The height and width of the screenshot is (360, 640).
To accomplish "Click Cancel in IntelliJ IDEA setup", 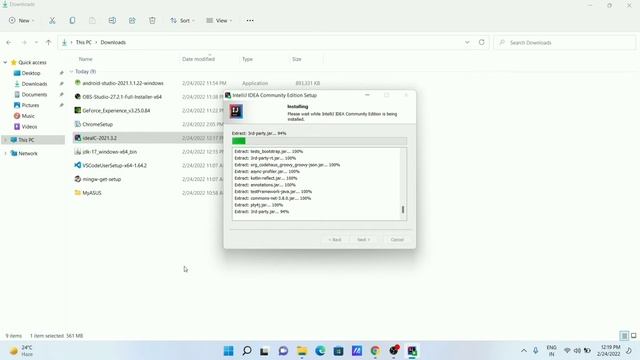I will pos(397,240).
